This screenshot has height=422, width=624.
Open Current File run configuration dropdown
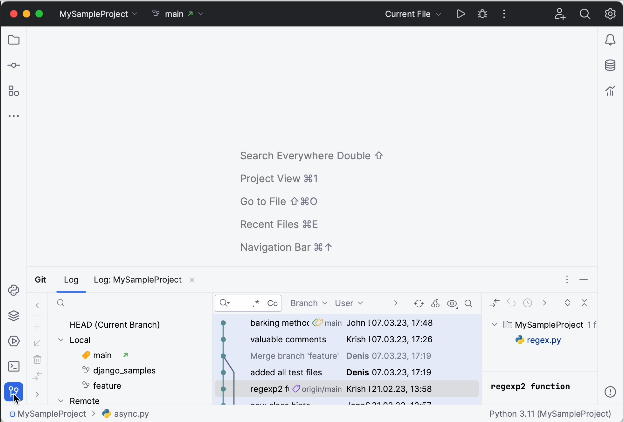[x=413, y=14]
